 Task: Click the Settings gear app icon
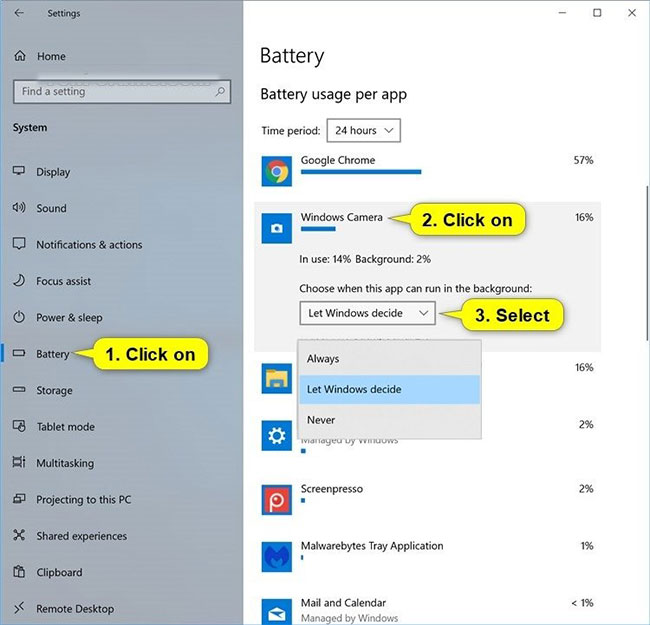[276, 436]
